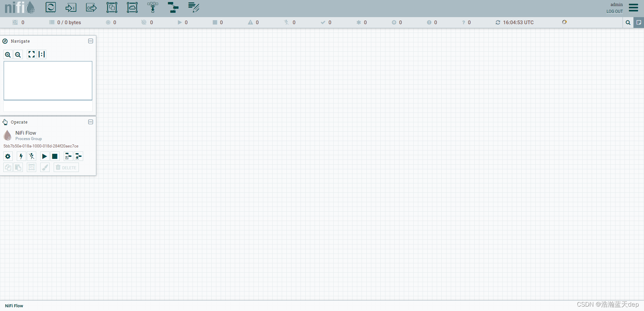This screenshot has width=644, height=311.
Task: Click the LOG OUT link
Action: pyautogui.click(x=614, y=11)
